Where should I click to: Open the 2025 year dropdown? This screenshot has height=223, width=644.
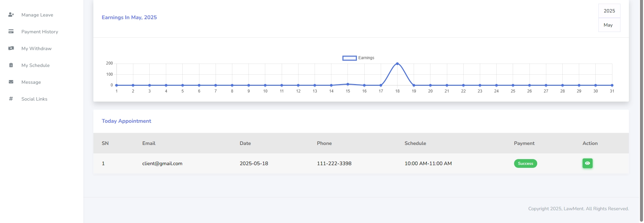tap(609, 11)
